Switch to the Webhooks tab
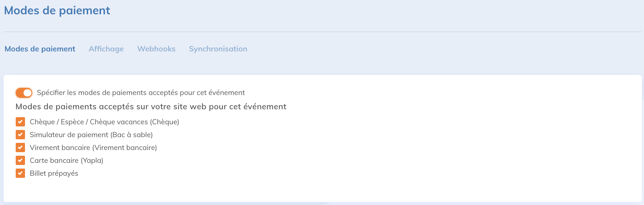The image size is (644, 205). click(x=156, y=49)
